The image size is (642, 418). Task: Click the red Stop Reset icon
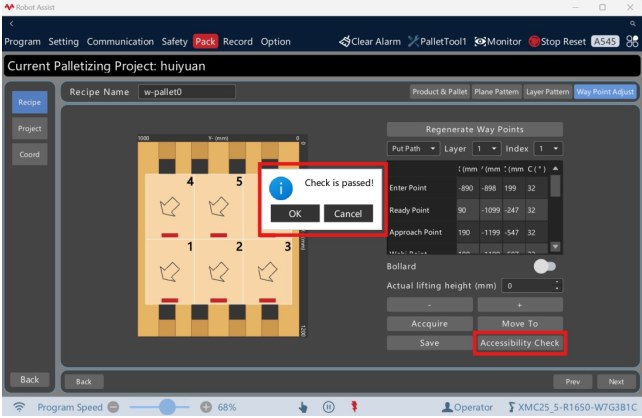coord(534,41)
